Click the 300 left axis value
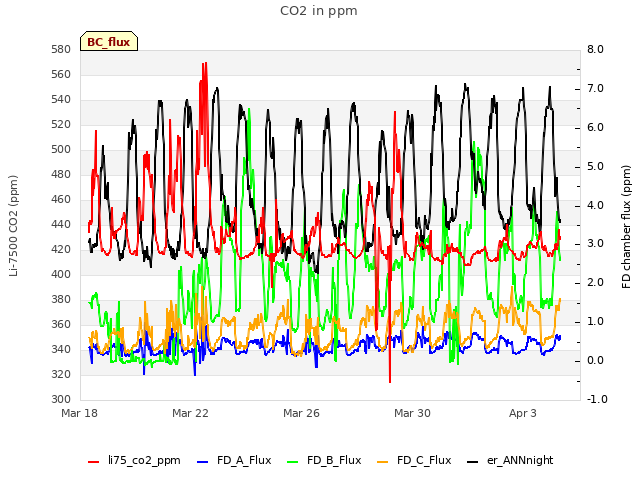Viewport: 640px width, 480px height. coord(61,400)
